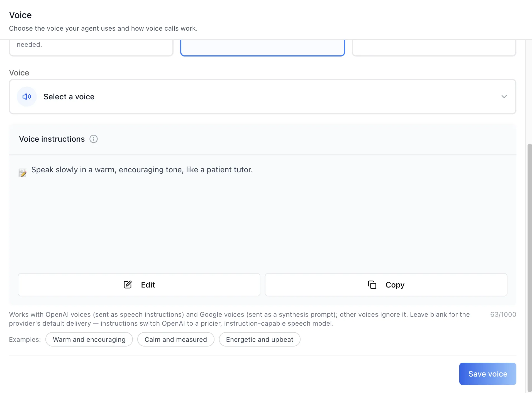Click the vertical scrollbar thumb
The image size is (532, 393).
point(529,268)
